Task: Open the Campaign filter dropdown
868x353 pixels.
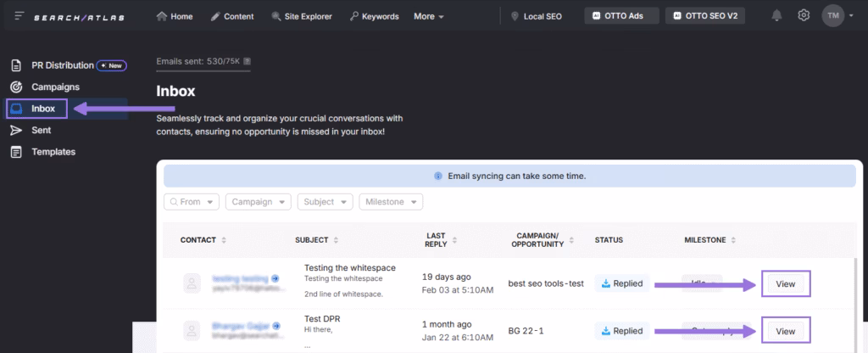Action: click(x=259, y=202)
